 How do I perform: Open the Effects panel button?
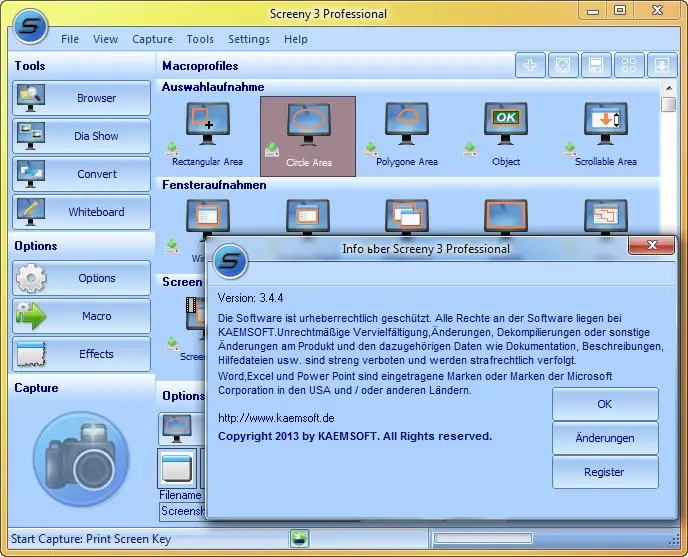coord(82,354)
